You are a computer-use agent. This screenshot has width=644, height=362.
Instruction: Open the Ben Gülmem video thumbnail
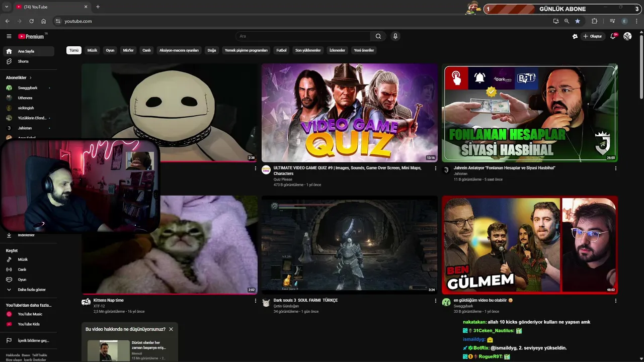pyautogui.click(x=530, y=245)
